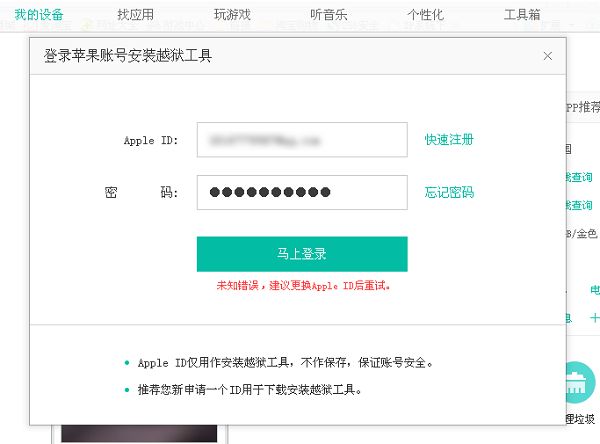Open the 听音乐 tab
Screen dimensions: 600x444
[x=329, y=15]
